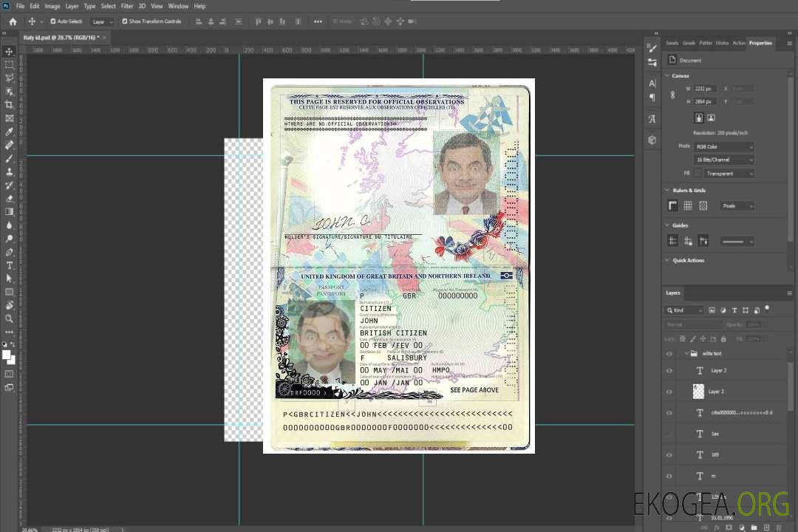Open the Image menu
Viewport: 798px width, 532px height.
coord(52,6)
